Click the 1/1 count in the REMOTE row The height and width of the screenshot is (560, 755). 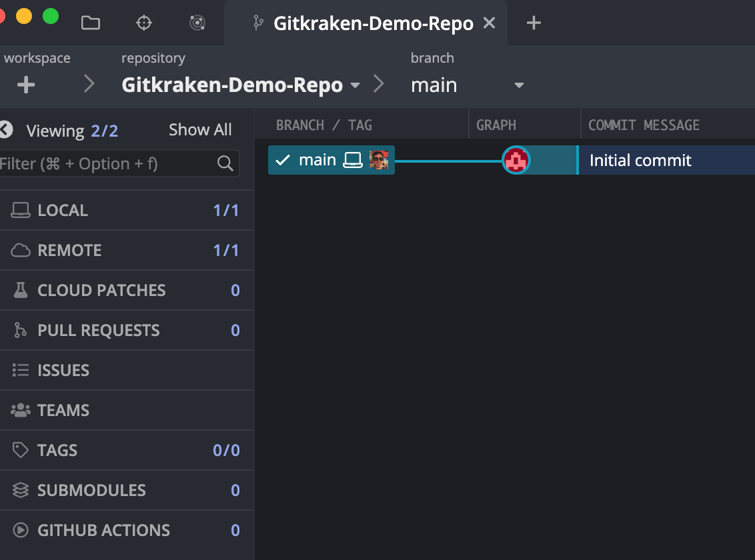(226, 250)
